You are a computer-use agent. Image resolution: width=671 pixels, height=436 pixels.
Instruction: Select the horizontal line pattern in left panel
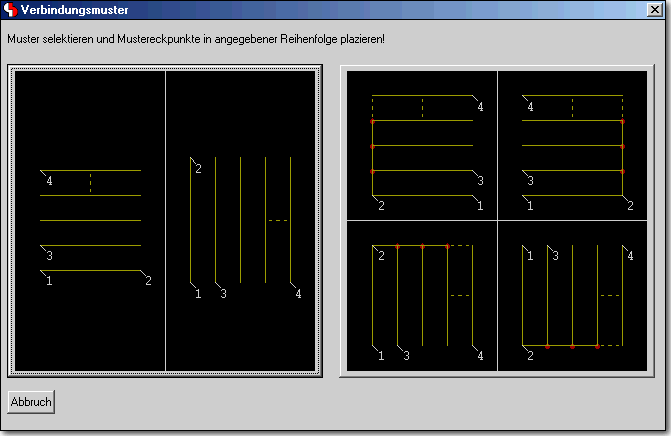(91, 220)
